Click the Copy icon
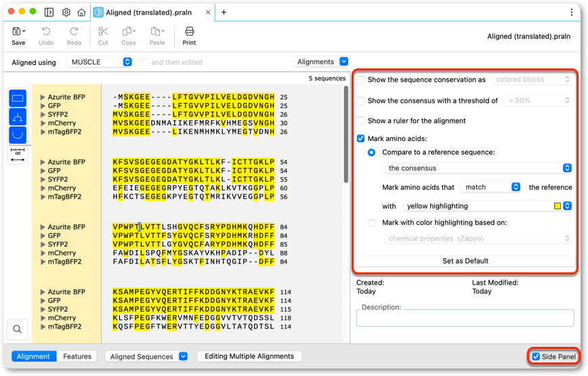This screenshot has width=588, height=376. point(128,31)
